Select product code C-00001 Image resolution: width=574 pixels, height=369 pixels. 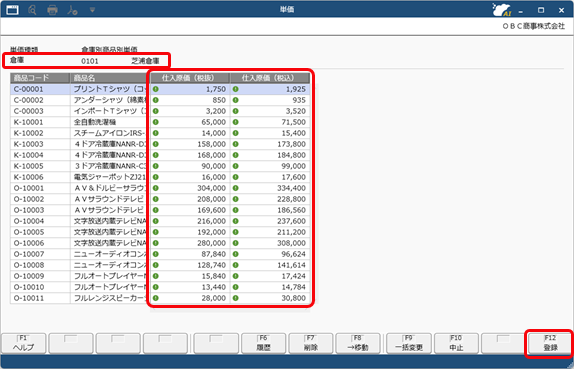coord(29,89)
